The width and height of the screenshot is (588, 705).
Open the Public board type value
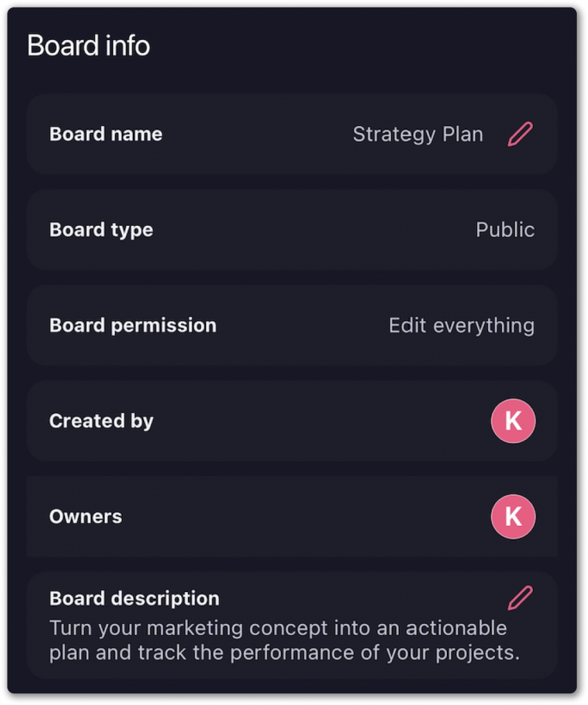click(x=505, y=230)
